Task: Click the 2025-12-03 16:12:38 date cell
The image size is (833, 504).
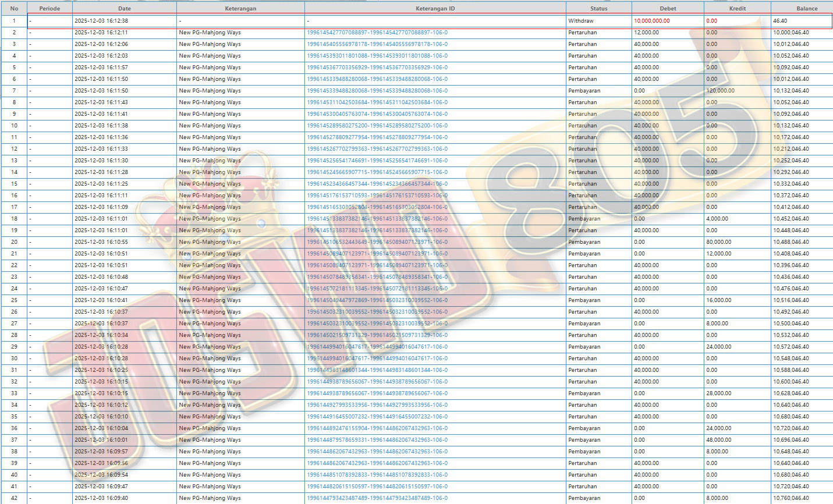Action: pos(101,21)
